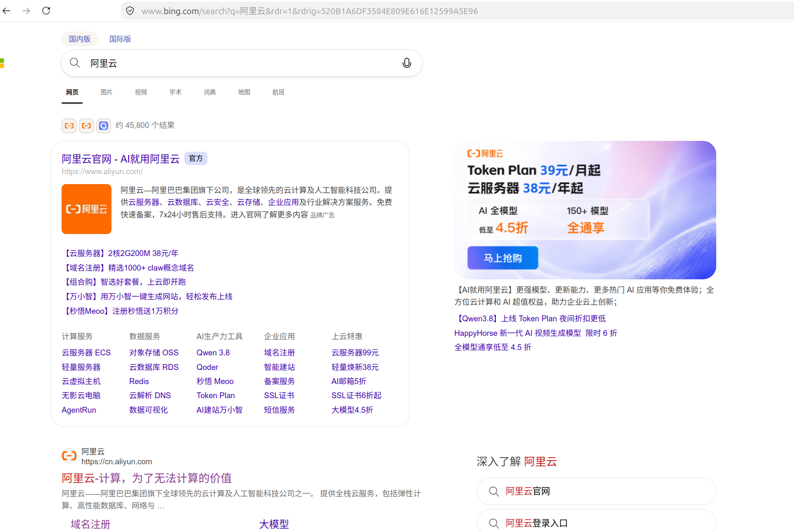Select the 阿里云登录入口 related search suggestion

click(x=596, y=521)
